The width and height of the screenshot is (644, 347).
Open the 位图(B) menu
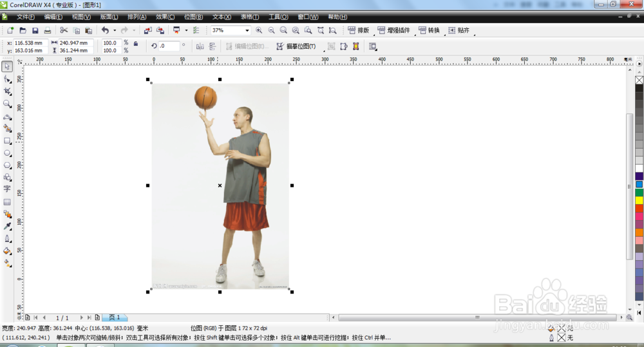click(x=193, y=17)
